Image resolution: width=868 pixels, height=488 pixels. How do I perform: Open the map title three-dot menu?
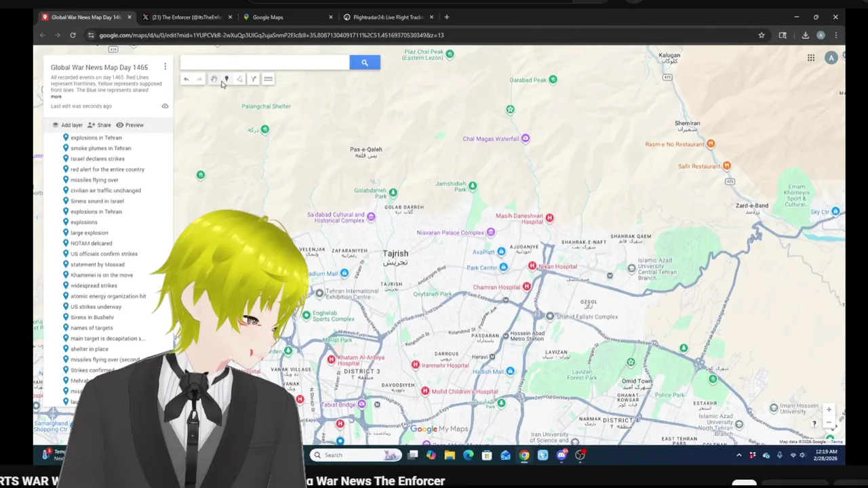point(165,66)
